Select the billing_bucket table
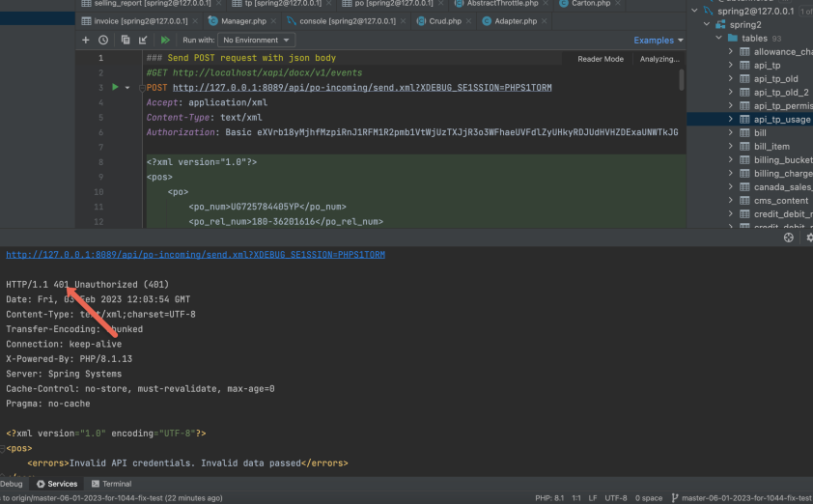813x504 pixels. coord(783,159)
